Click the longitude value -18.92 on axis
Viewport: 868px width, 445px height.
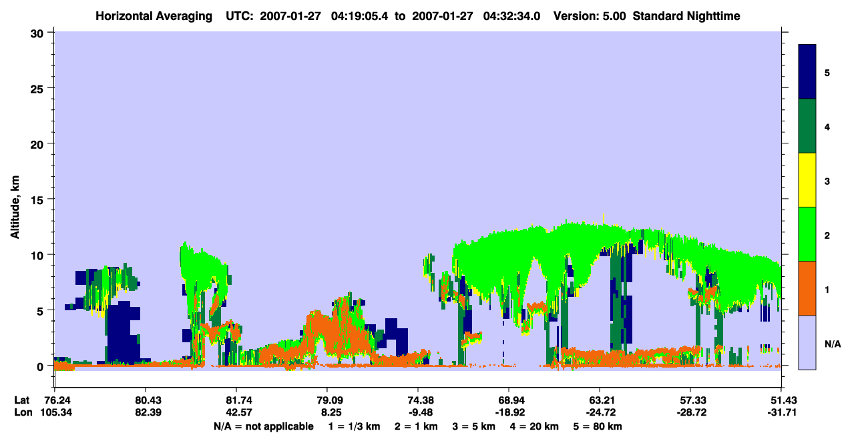pyautogui.click(x=509, y=413)
